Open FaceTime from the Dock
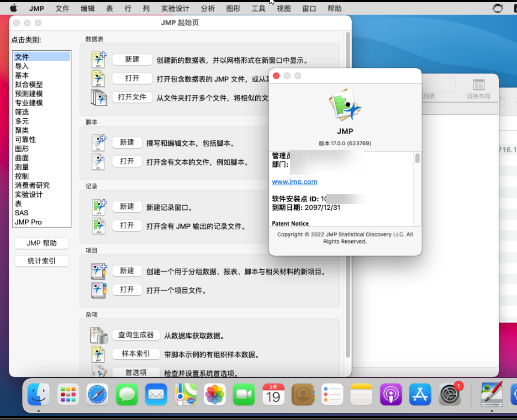 [x=244, y=394]
